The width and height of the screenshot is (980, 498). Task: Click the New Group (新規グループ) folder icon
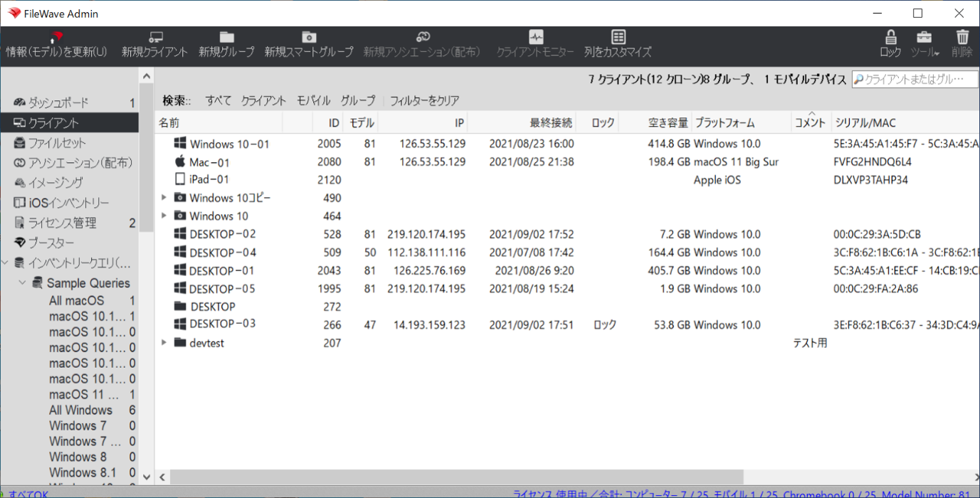[x=226, y=37]
